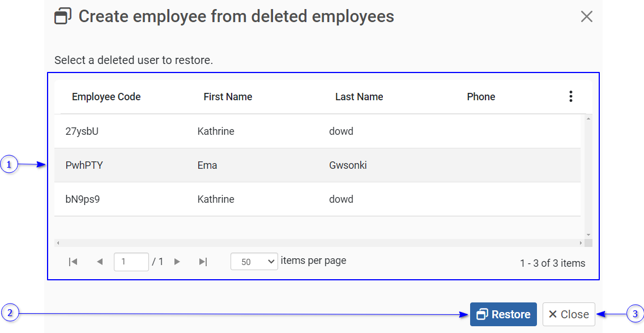Viewport: 644px width, 333px height.
Task: Open the grid column options kebab menu
Action: click(x=570, y=97)
